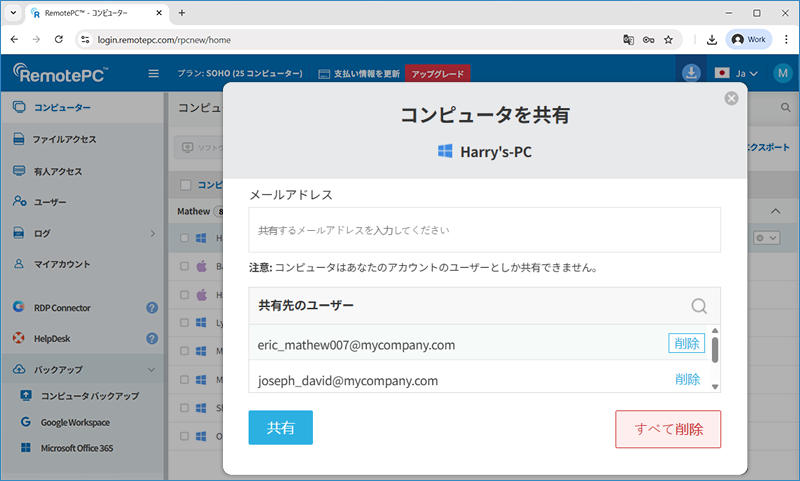Click the shared users list scrollbar thumb
Screen dimensions: 800x481
point(715,350)
